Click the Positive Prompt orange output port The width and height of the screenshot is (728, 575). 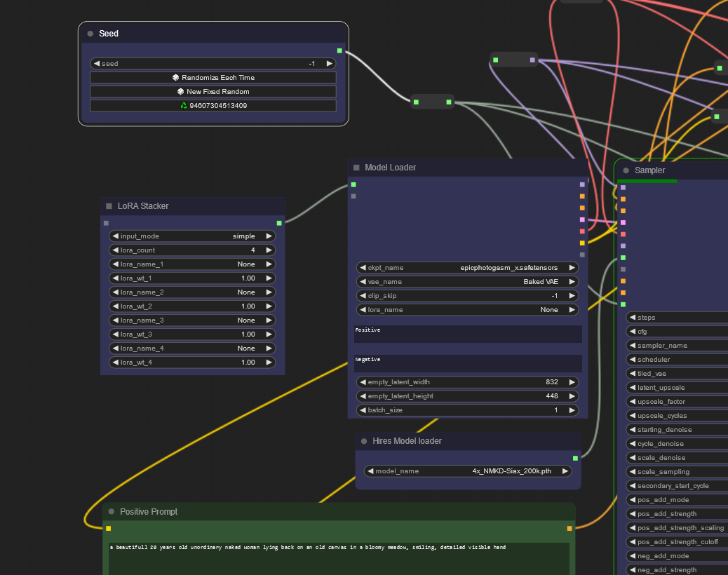pyautogui.click(x=569, y=528)
